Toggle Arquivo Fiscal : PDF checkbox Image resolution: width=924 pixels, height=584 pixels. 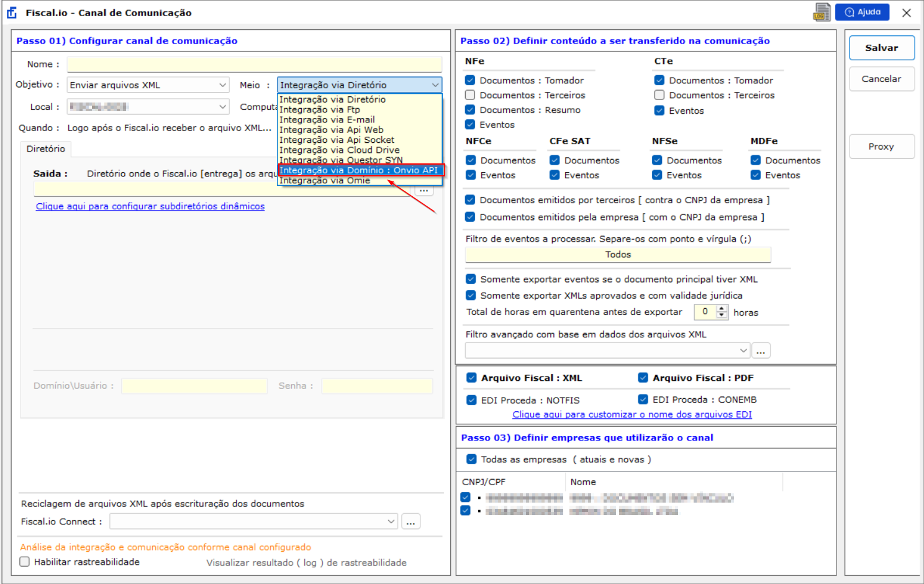click(x=643, y=378)
